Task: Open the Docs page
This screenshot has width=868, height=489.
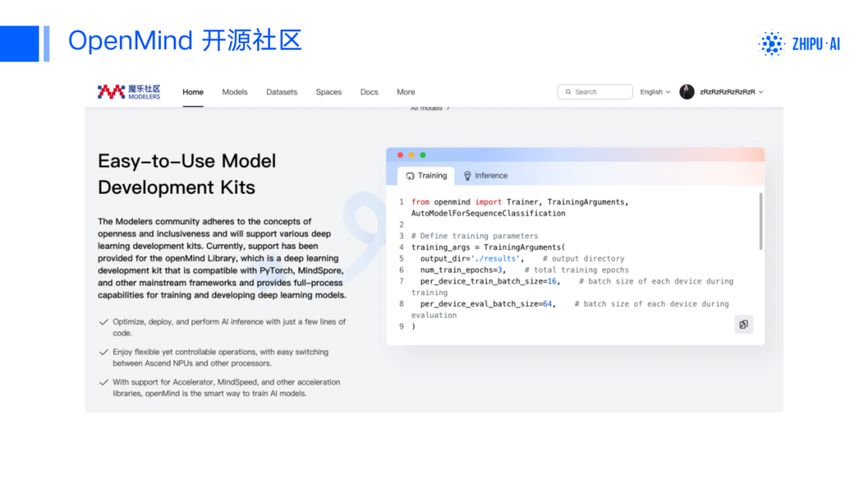Action: pos(369,92)
